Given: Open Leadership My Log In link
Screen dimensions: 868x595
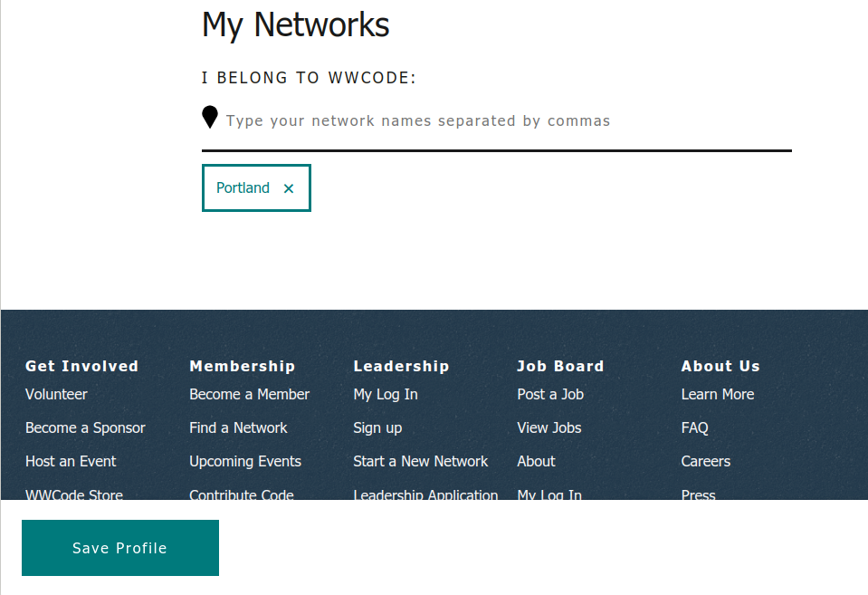Looking at the screenshot, I should click(x=386, y=395).
